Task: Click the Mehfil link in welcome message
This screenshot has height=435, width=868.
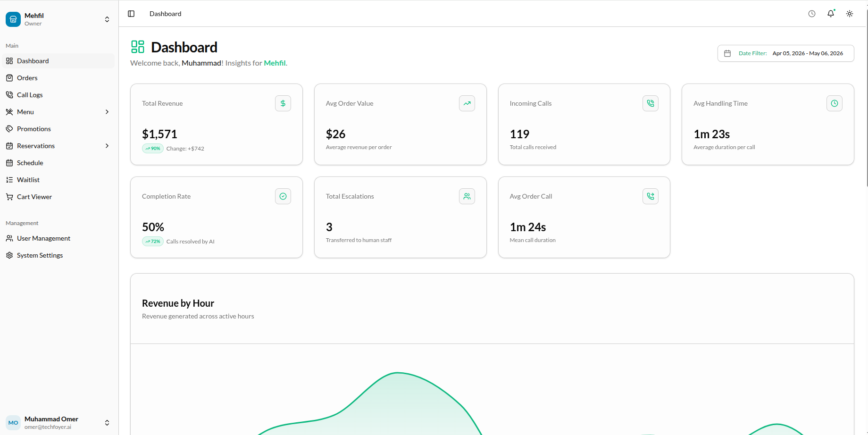Action: point(275,63)
